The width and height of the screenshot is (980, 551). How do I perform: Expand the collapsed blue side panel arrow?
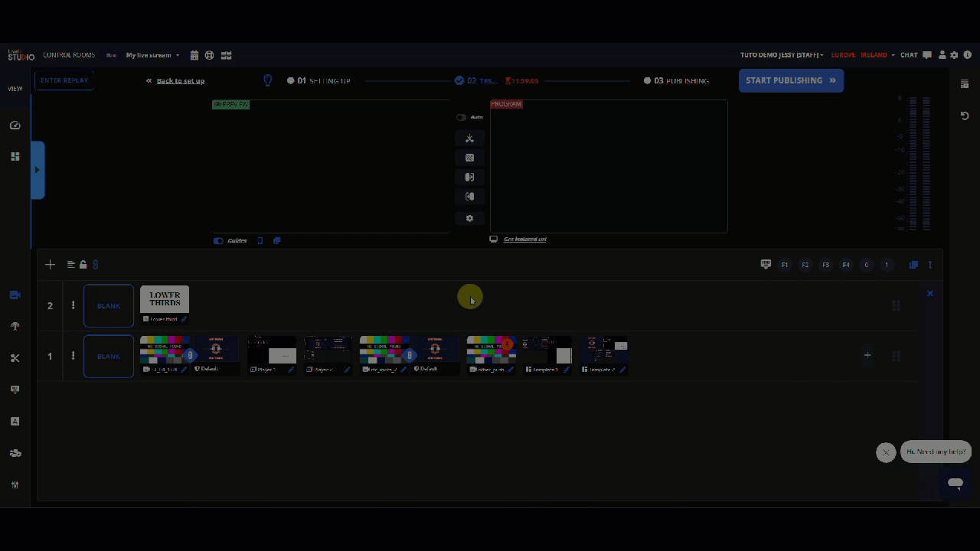pyautogui.click(x=37, y=170)
